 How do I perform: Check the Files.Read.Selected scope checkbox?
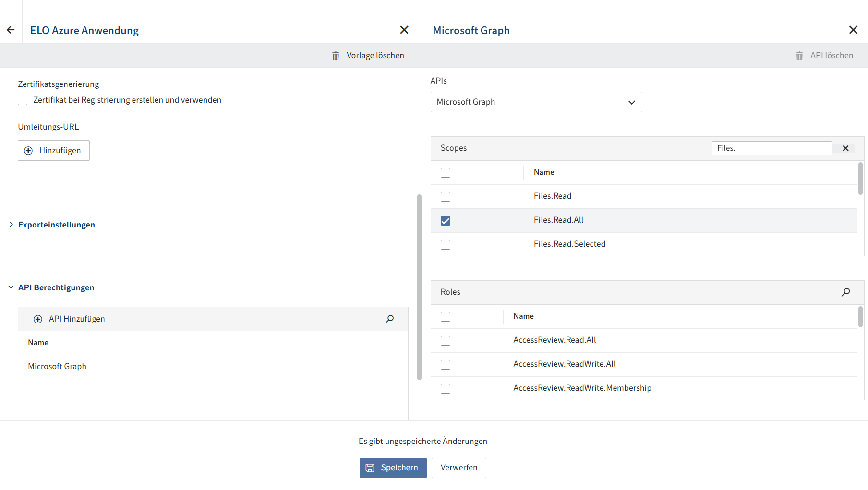[446, 245]
